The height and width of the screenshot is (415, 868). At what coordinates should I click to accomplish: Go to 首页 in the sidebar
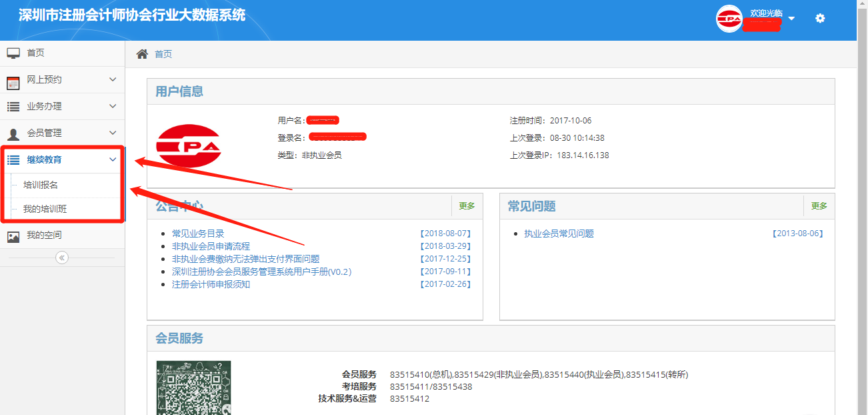[x=35, y=53]
